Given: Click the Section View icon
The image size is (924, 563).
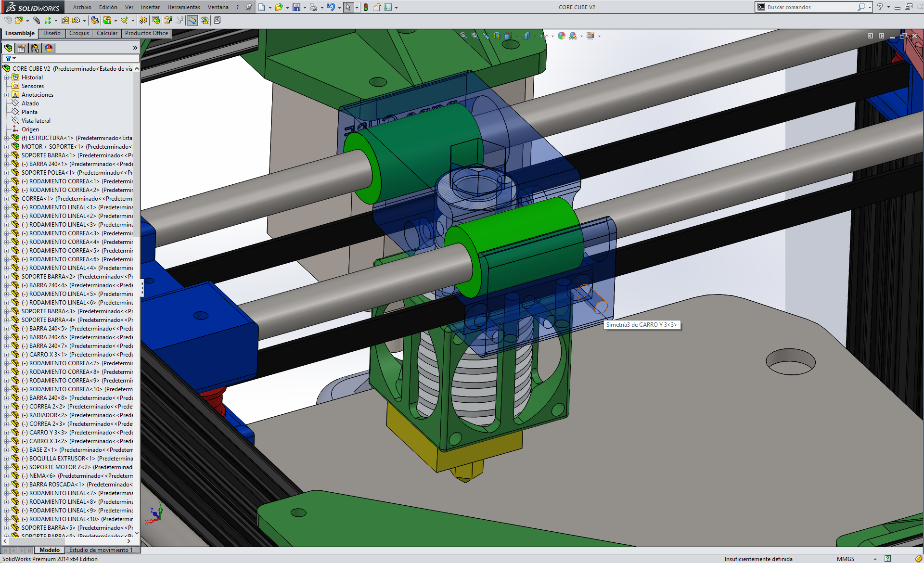Looking at the screenshot, I should (497, 36).
